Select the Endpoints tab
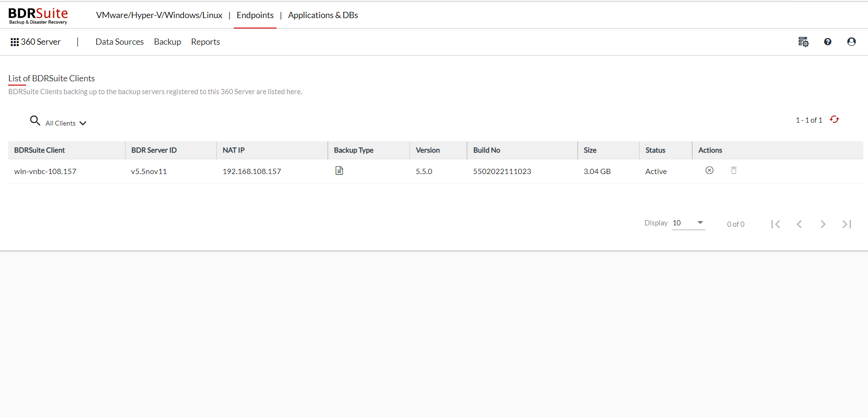Screen dimensions: 868x417 (255, 15)
